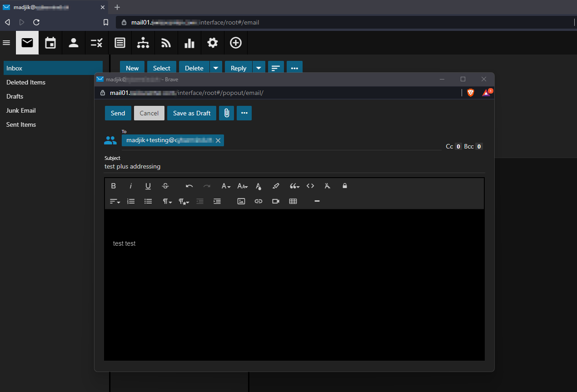This screenshot has width=577, height=392.
Task: Expand the Reply dropdown arrow
Action: coord(259,68)
